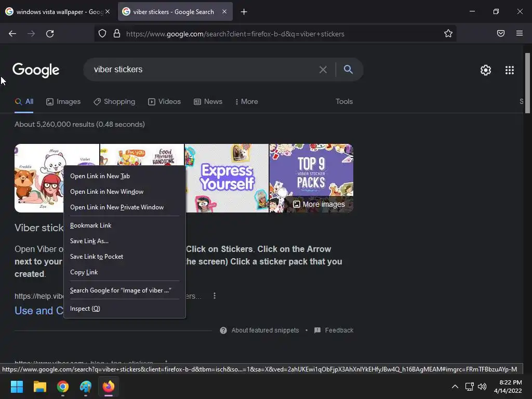Open the volume speaker tray icon

pos(482,387)
